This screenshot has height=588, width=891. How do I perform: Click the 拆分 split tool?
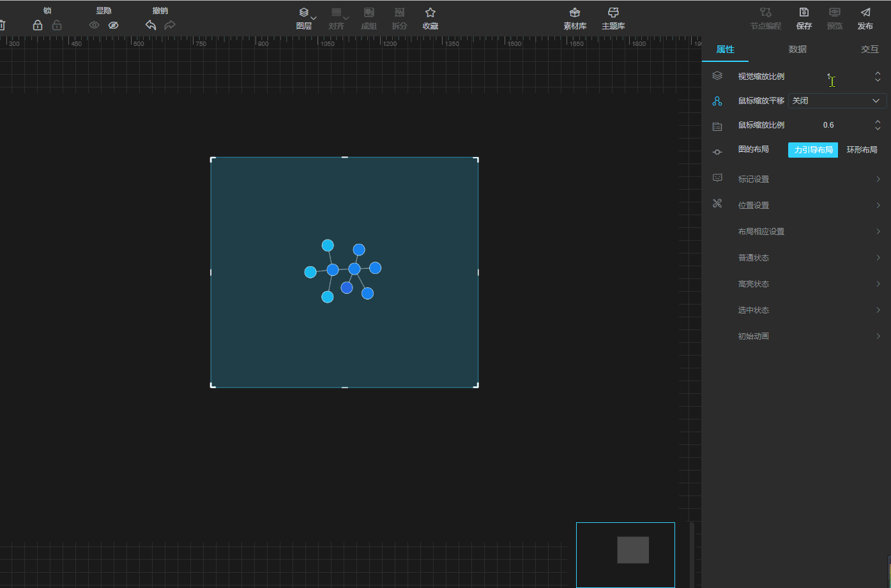pyautogui.click(x=399, y=19)
